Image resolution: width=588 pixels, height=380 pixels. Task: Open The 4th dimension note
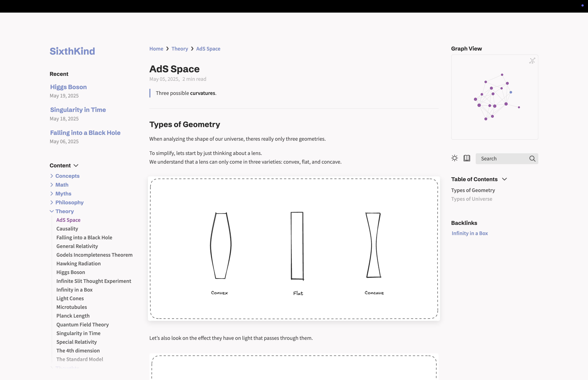(78, 351)
